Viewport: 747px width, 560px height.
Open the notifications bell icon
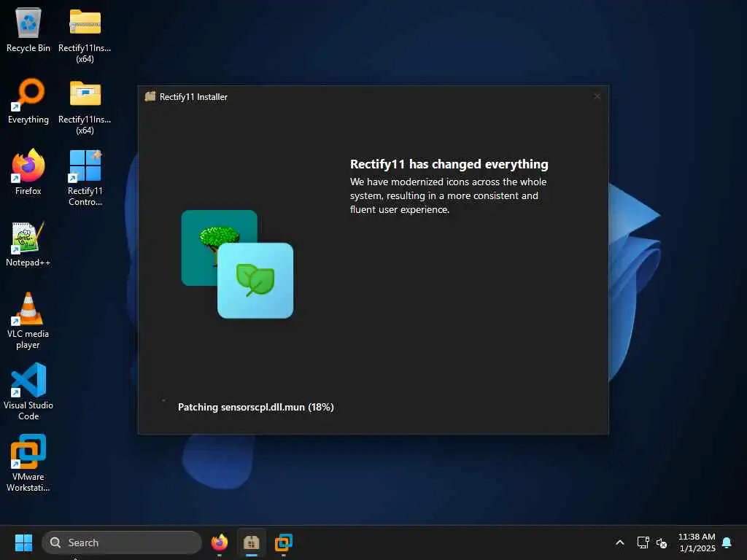tap(727, 542)
